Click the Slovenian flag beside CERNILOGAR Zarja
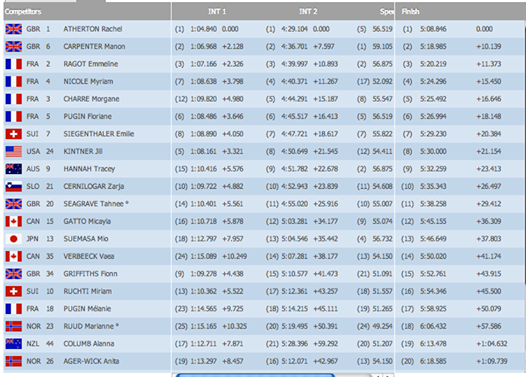Screen dimensions: 526x377 pos(14,186)
